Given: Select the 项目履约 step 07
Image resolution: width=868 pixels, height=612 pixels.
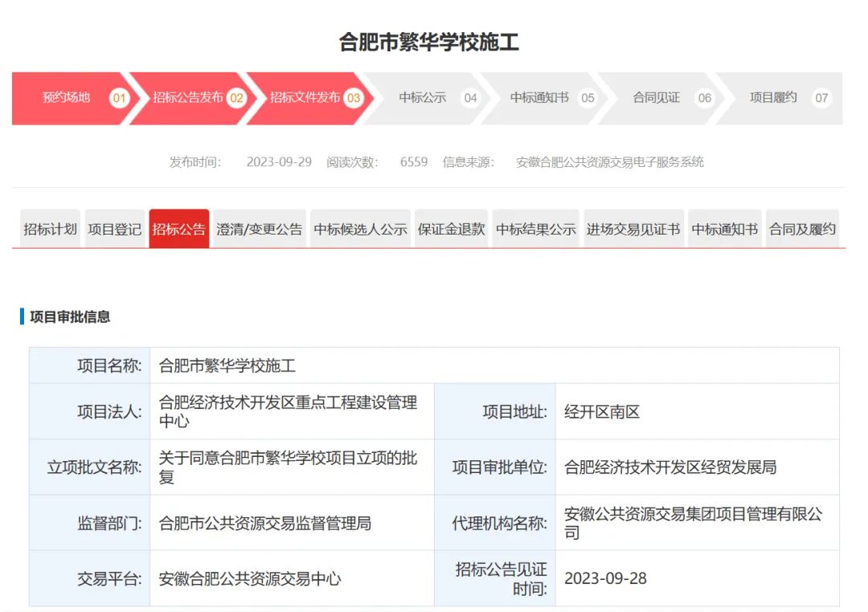Looking at the screenshot, I should coord(780,99).
